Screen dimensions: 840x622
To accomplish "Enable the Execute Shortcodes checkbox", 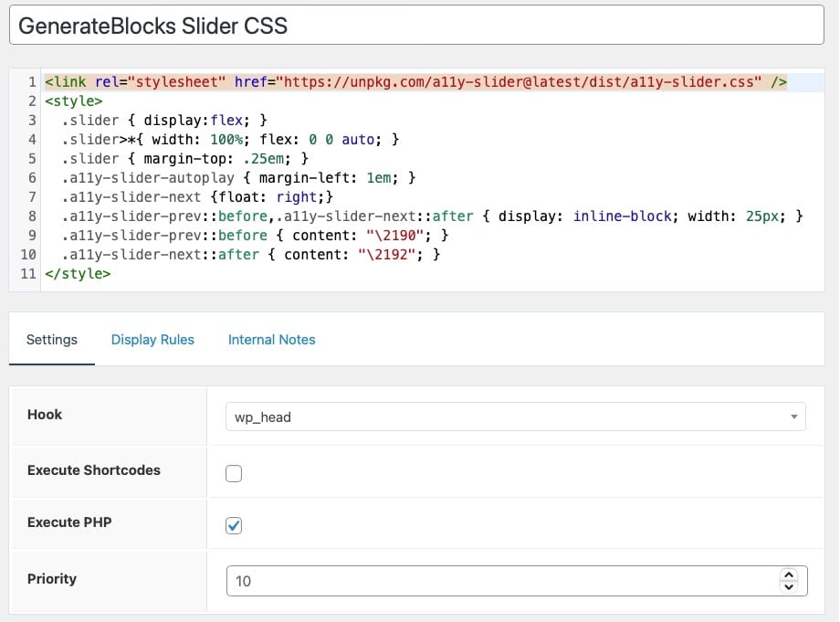I will 234,473.
